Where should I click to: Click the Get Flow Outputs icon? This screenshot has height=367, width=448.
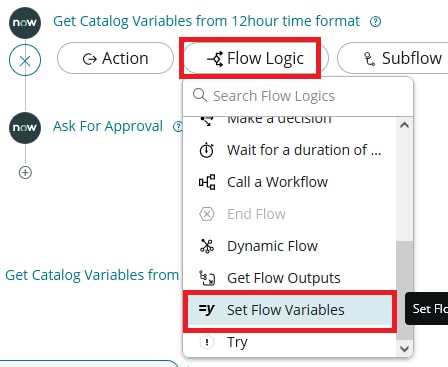click(x=207, y=278)
